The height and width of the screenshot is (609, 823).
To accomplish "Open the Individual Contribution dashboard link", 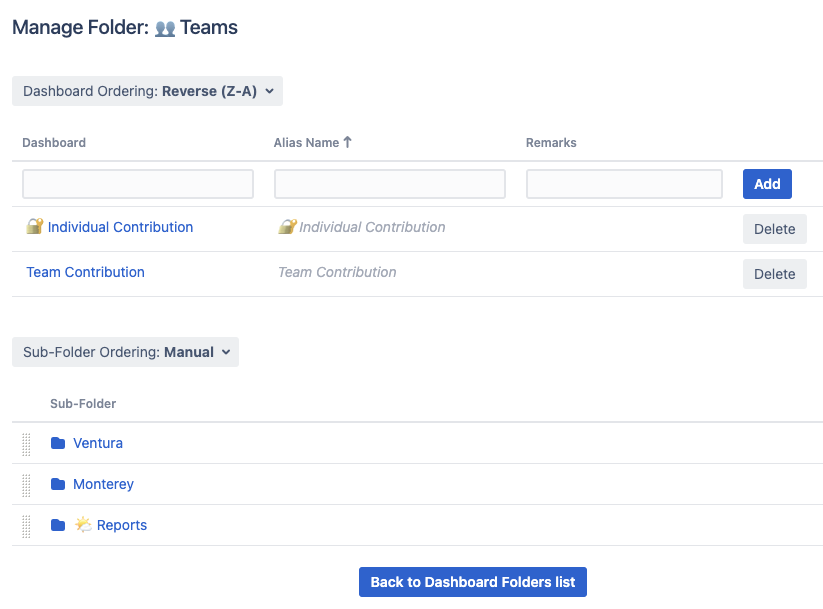I will [120, 227].
